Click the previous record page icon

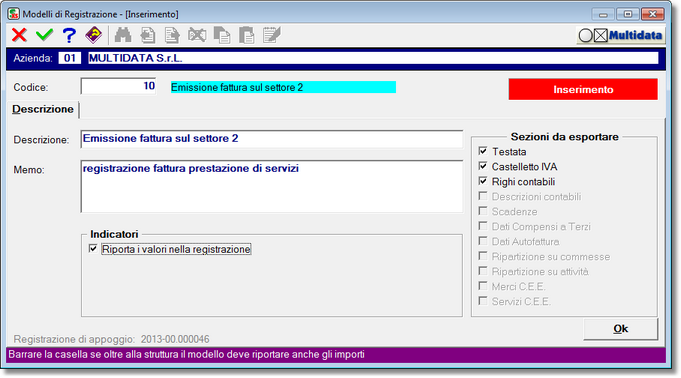pyautogui.click(x=148, y=35)
